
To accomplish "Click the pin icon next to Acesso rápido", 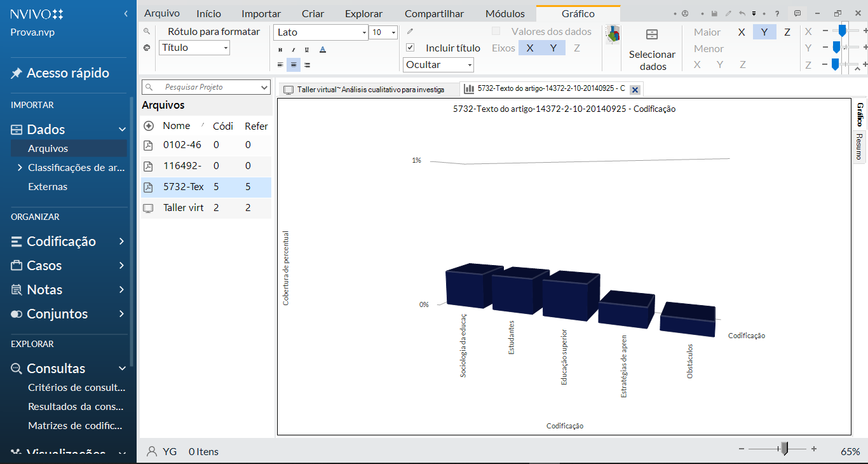I will point(17,74).
